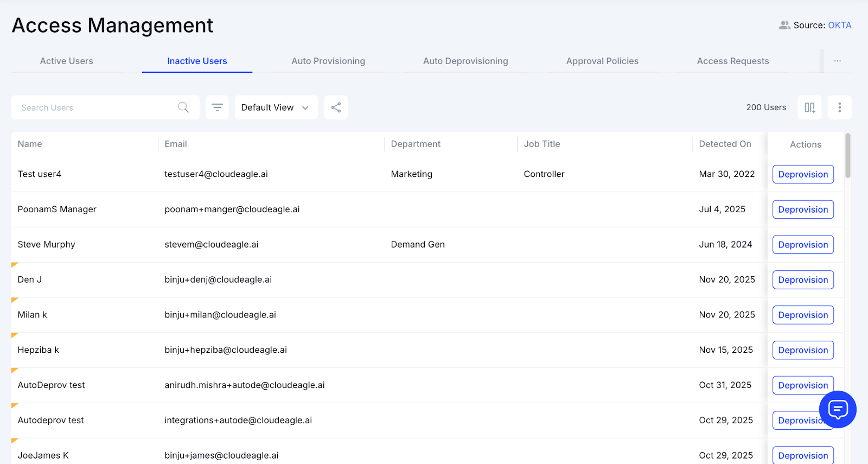The width and height of the screenshot is (868, 464).
Task: Click the Jun 18, 2024 date
Action: point(725,245)
